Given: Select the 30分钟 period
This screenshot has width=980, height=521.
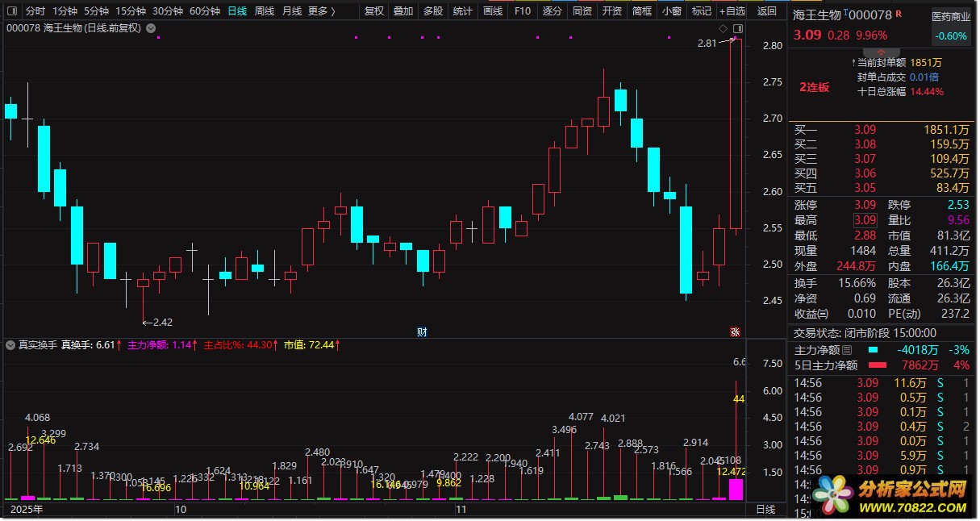Looking at the screenshot, I should point(168,11).
